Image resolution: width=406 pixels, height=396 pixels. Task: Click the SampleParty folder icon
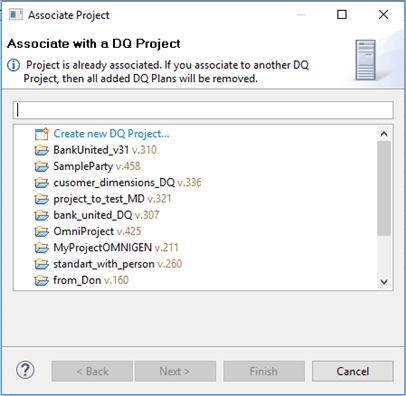[42, 166]
